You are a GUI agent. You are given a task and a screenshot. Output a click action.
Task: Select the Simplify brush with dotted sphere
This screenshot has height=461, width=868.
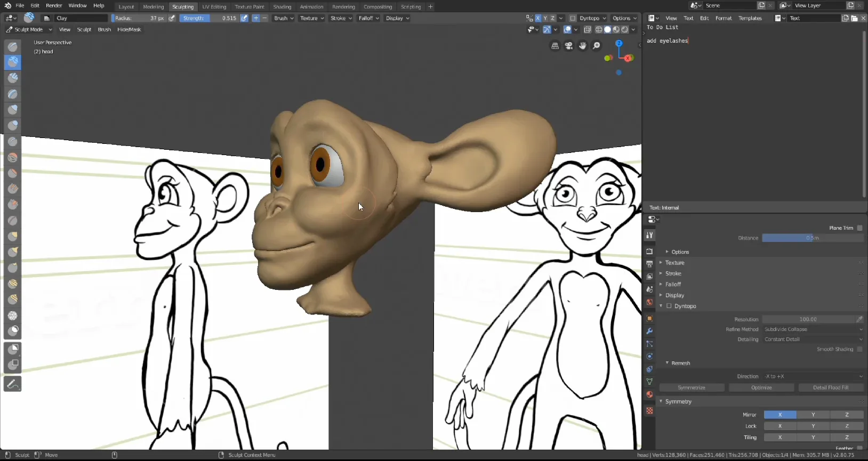(13, 315)
